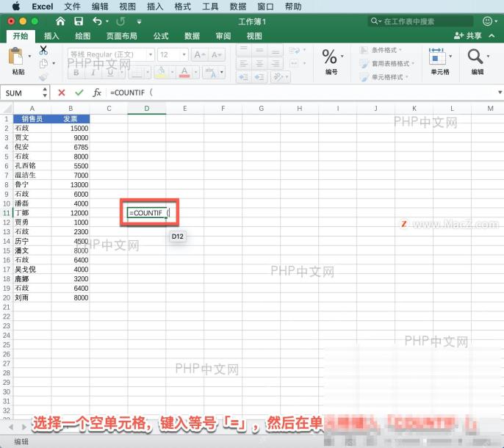Collapse the ribbon with the chevron
The image size is (504, 448).
[x=492, y=36]
